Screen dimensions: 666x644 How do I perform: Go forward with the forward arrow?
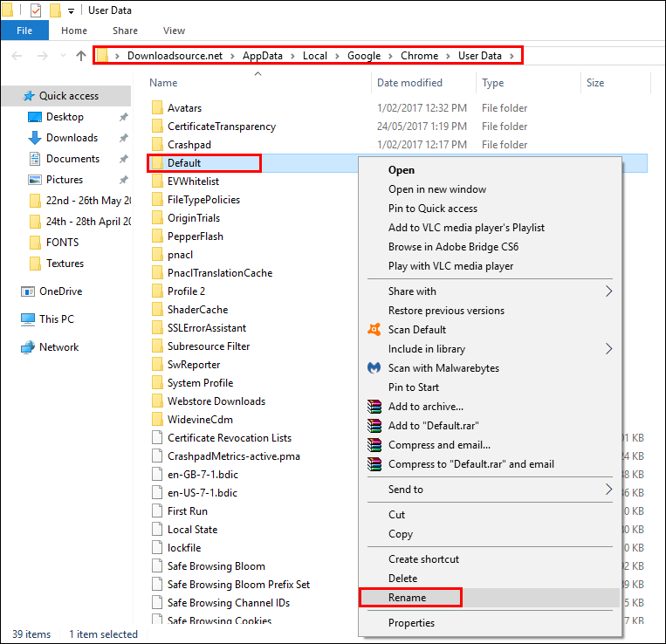42,56
